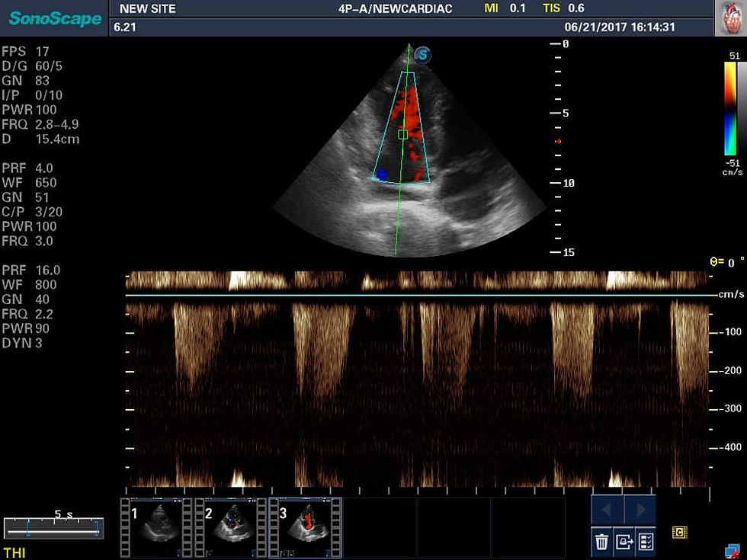Go to next thumbnail page arrow

click(640, 510)
